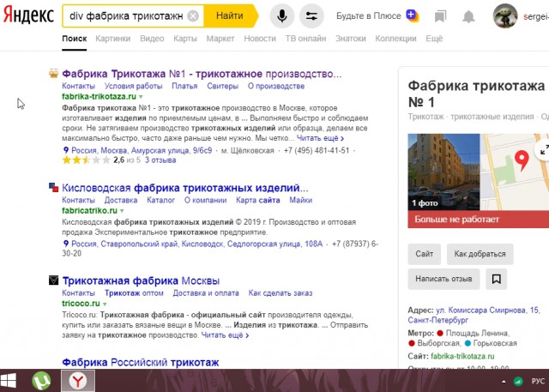Image resolution: width=549 pixels, height=392 pixels.
Task: Open notifications bell icon
Action: click(x=468, y=16)
